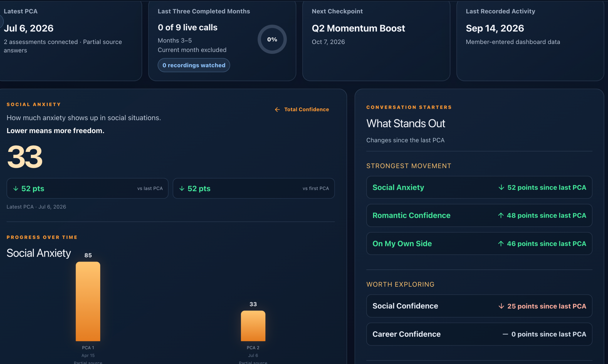Click the 0 recordings watched pill
The height and width of the screenshot is (364, 608).
tap(194, 65)
